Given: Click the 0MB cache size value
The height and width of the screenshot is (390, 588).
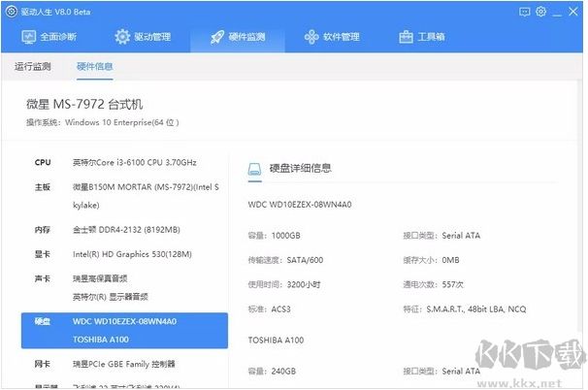Looking at the screenshot, I should click(x=450, y=260).
